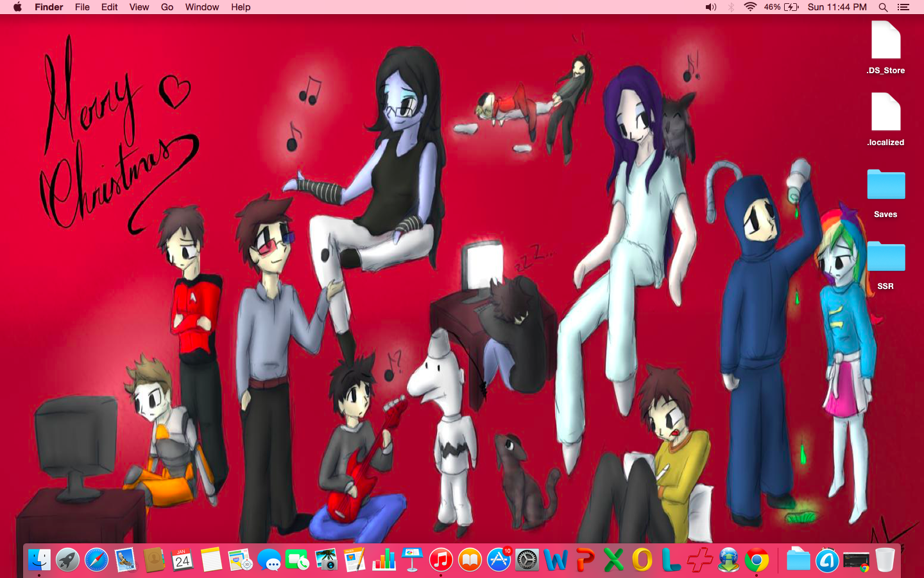Launch Numbers bar chart app in dock
Viewport: 924px width, 578px height.
pos(384,560)
